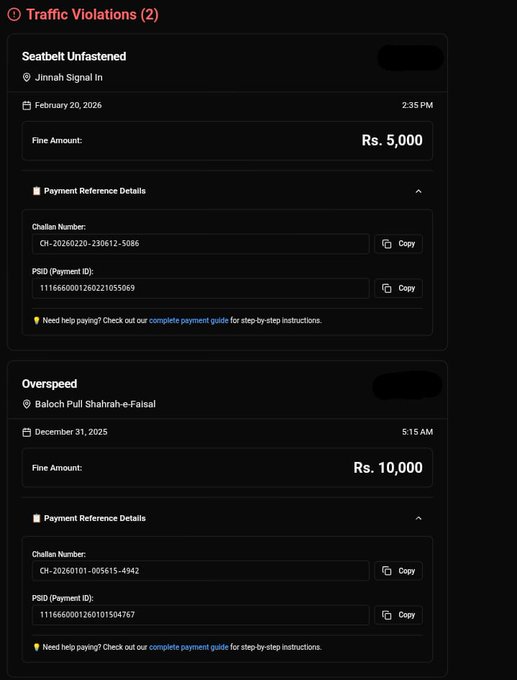Click the Traffic Violations alert icon
This screenshot has height=680, width=517.
pos(14,15)
